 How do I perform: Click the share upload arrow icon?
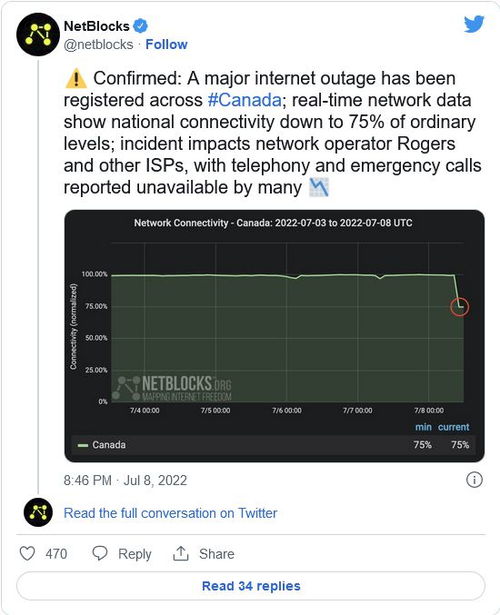pyautogui.click(x=180, y=553)
